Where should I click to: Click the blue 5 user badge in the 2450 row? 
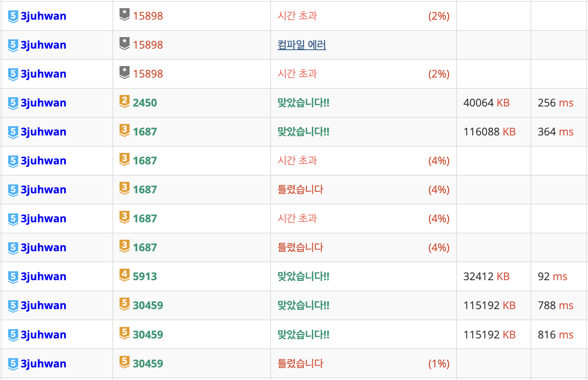13,103
